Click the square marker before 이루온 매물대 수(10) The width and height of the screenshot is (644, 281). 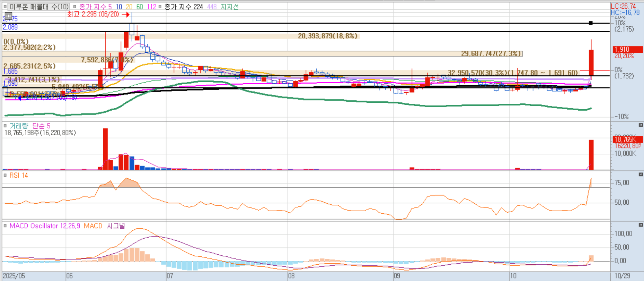click(5, 7)
